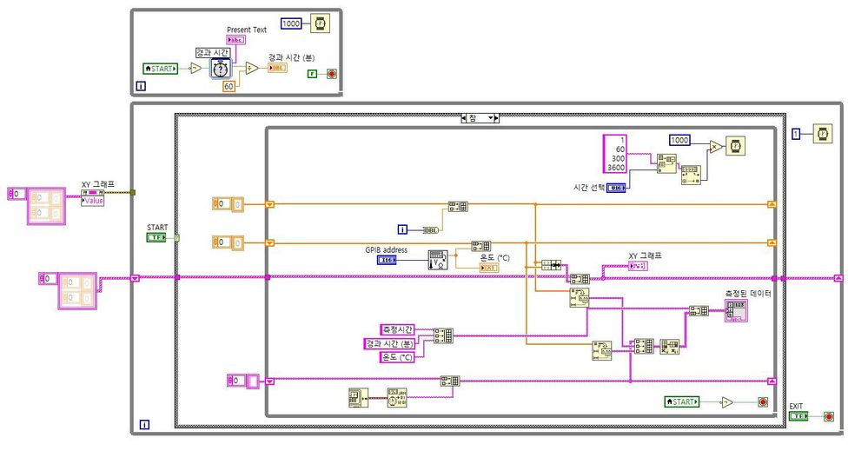The image size is (868, 451).
Task: Select the GPIB read instrument VI icon
Action: pos(438,260)
